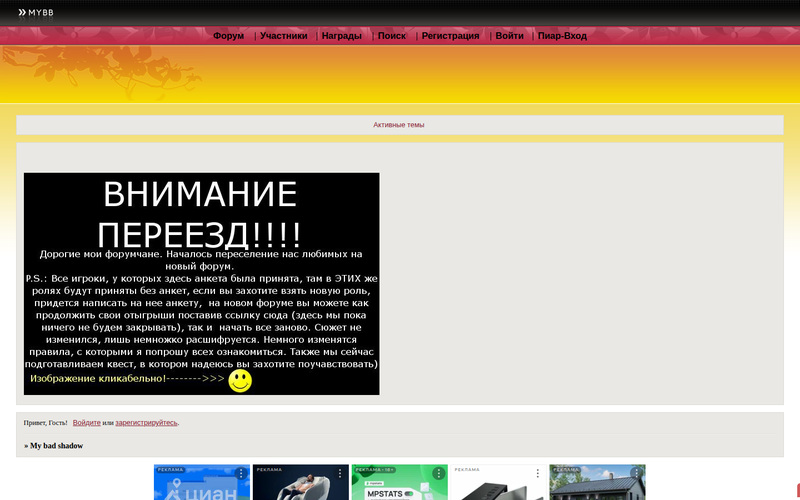Click the ВНИМАНИЕ ПЕРЕЕЗД announcement banner
Screen dimensions: 800x500
201,283
